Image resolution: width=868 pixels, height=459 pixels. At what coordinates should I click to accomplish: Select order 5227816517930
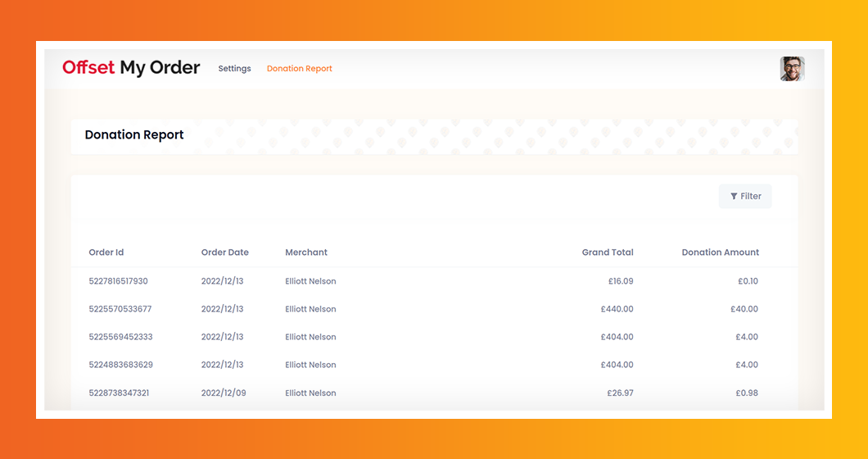click(119, 281)
